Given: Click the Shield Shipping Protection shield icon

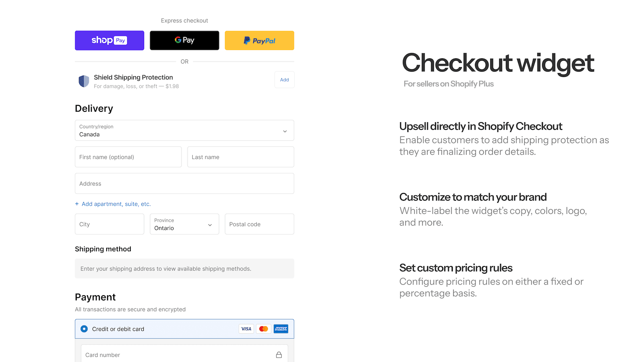Looking at the screenshot, I should (x=84, y=81).
